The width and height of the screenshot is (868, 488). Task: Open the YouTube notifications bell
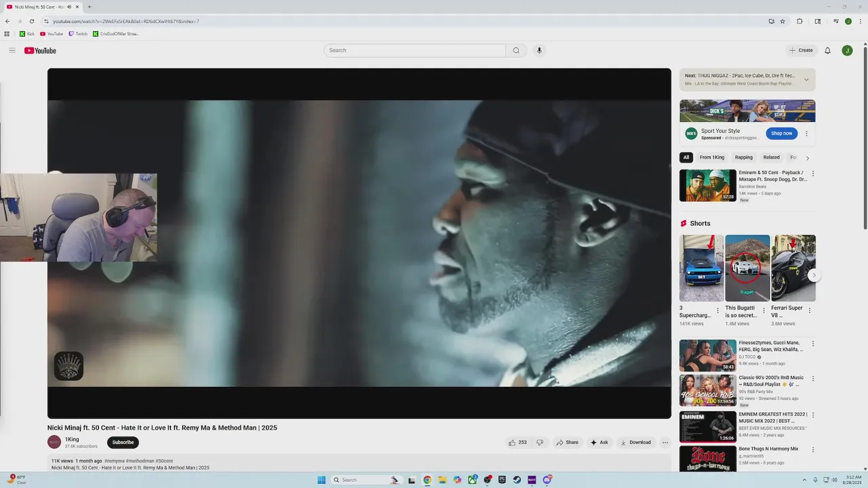(x=827, y=50)
